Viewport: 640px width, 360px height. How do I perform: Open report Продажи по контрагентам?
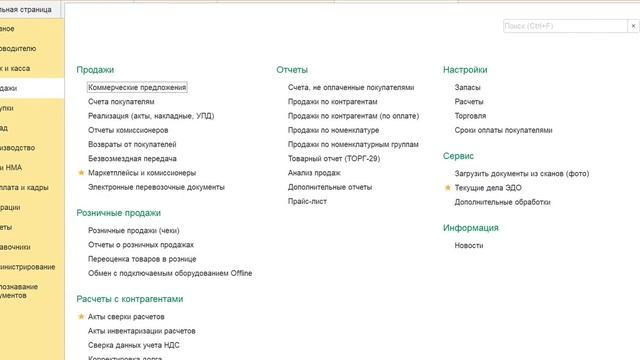333,102
